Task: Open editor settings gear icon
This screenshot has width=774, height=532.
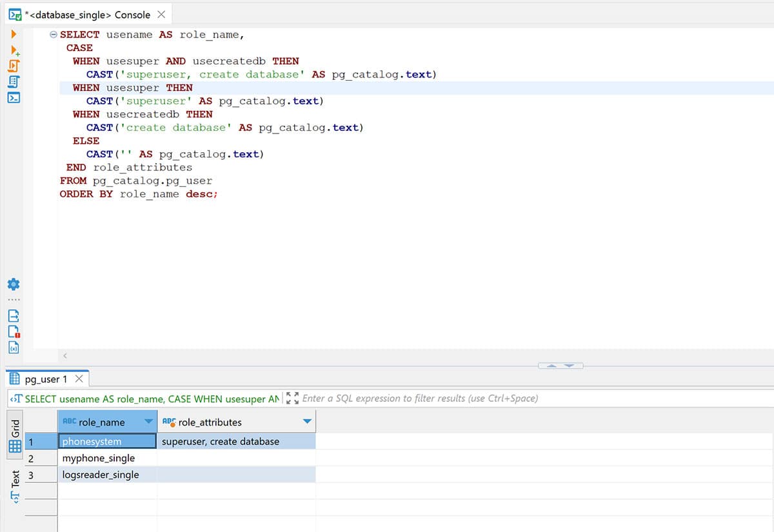Action: click(x=14, y=284)
